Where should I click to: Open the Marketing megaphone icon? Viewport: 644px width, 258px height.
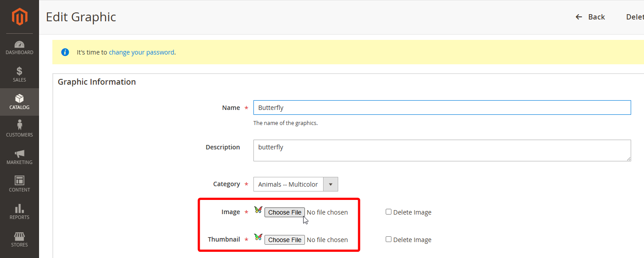click(20, 154)
